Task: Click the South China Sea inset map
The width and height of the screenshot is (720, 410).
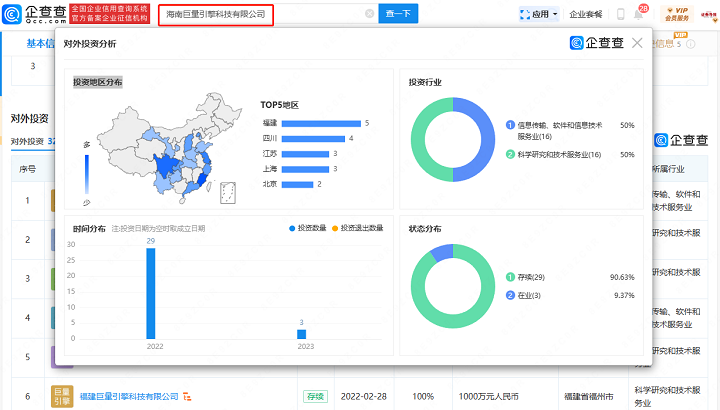Action: point(228,193)
